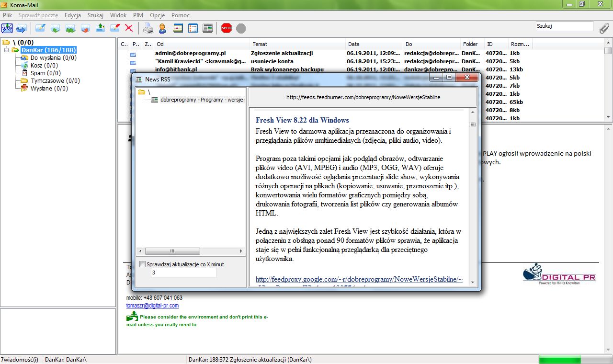Click the gray circle toolbar icon
This screenshot has width=613, height=364.
(241, 28)
